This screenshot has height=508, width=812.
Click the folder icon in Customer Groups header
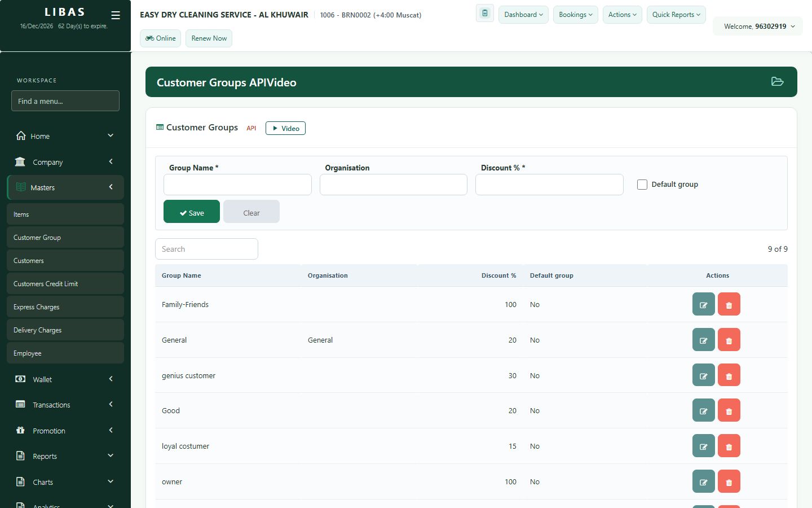[x=777, y=82]
